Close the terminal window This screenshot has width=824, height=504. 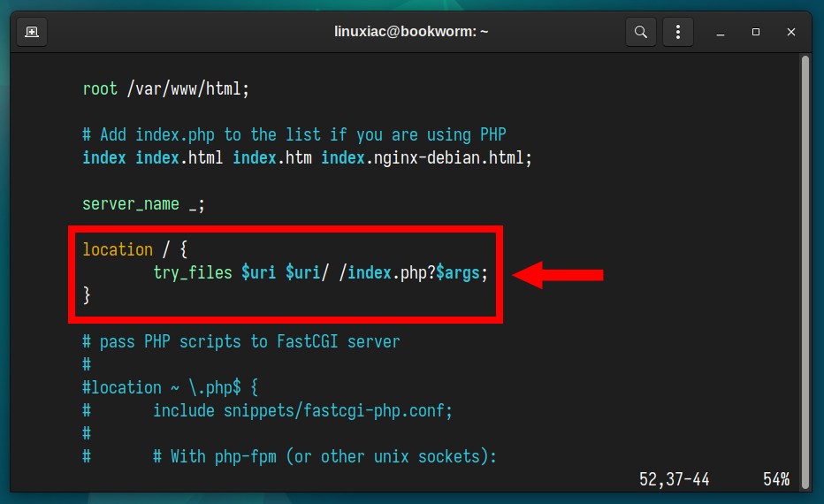click(x=791, y=32)
